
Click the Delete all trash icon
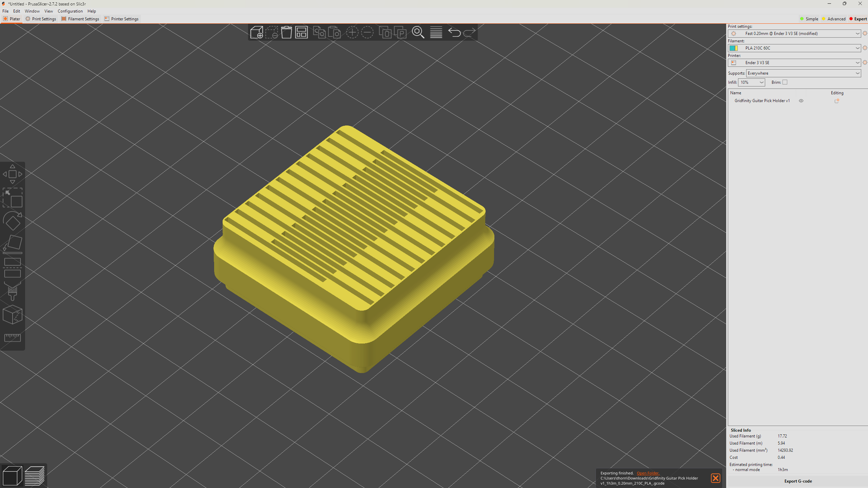(x=286, y=32)
